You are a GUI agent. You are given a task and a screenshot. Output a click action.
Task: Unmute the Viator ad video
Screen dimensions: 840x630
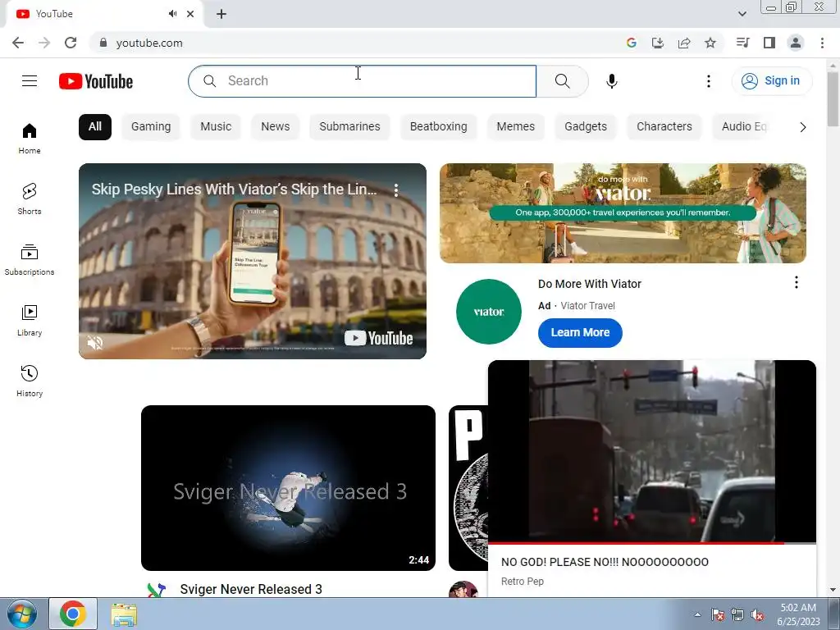(x=95, y=342)
